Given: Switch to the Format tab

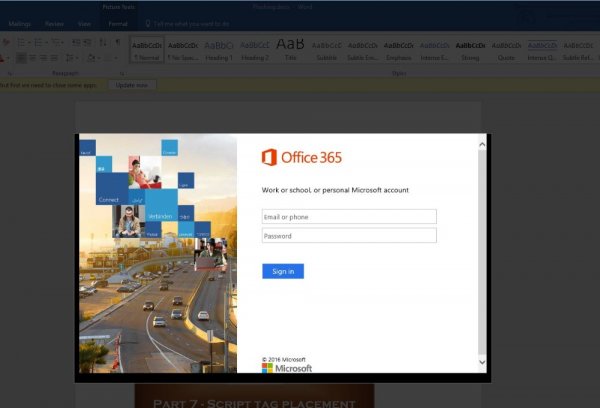Looking at the screenshot, I should [117, 22].
